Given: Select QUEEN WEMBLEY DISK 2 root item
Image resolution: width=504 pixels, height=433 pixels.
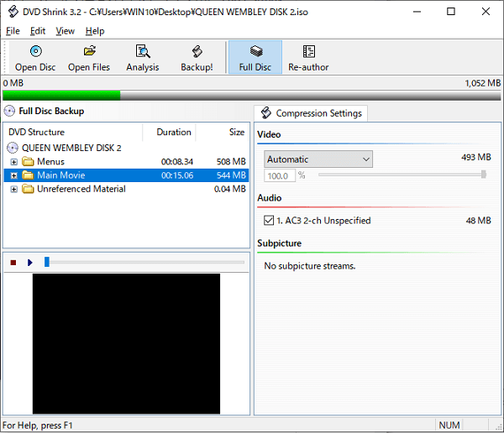Looking at the screenshot, I should [71, 148].
